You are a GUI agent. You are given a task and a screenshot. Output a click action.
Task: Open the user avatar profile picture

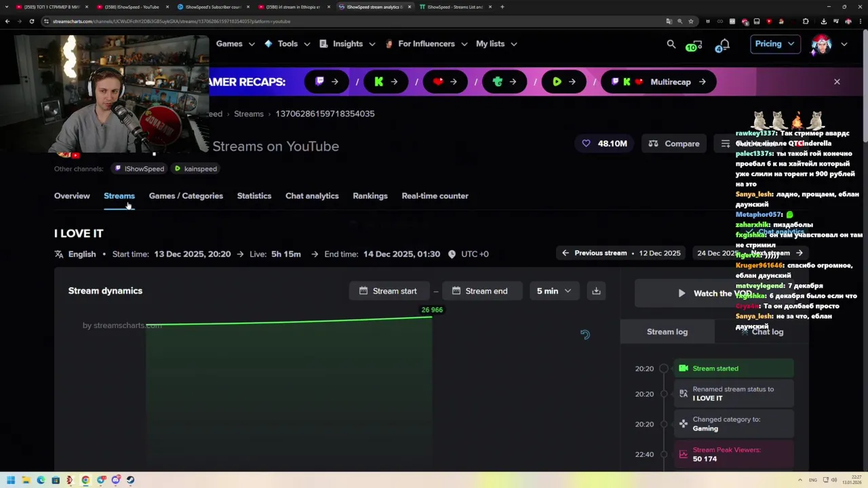(x=821, y=44)
